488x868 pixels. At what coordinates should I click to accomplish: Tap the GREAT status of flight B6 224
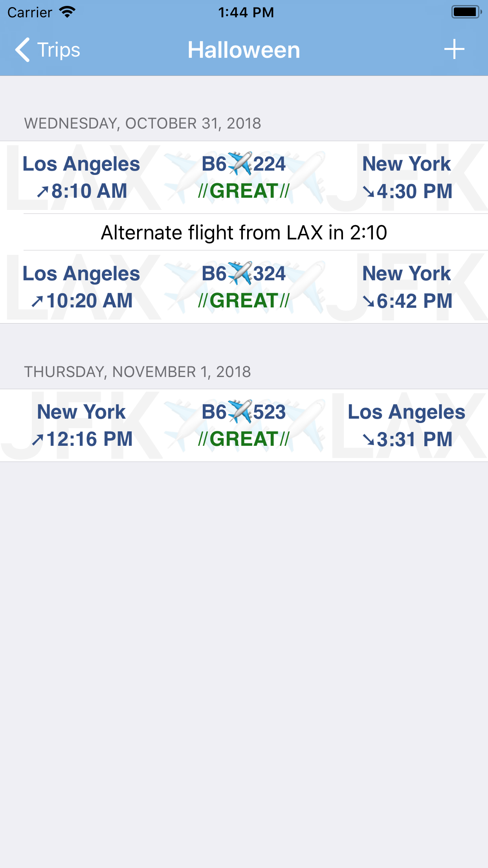(244, 191)
